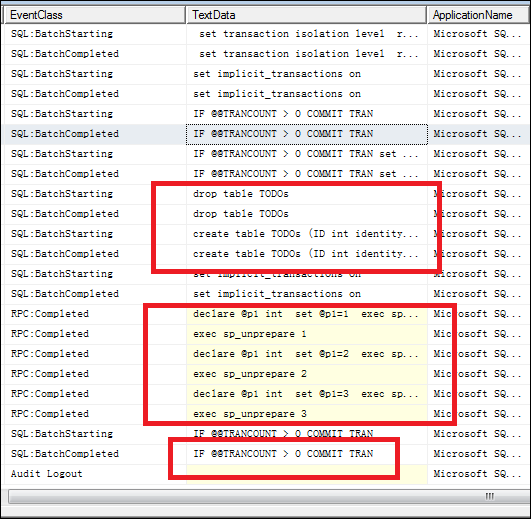Sort by the EventClass column header
The height and width of the screenshot is (519, 531).
95,15
